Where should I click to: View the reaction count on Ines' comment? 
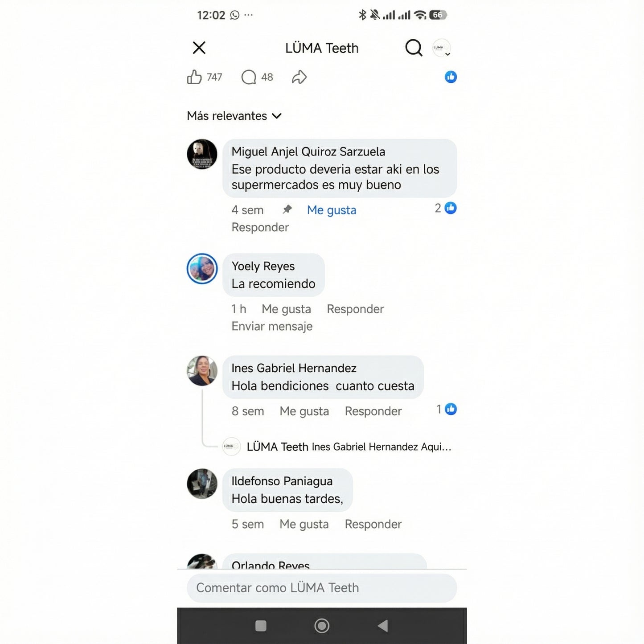(447, 409)
